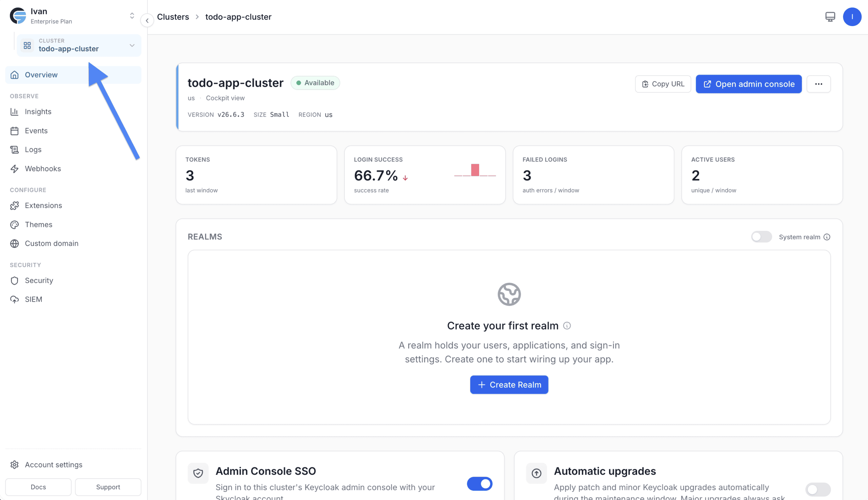Disable the Admin Console SSO toggle
The image size is (868, 500).
pyautogui.click(x=479, y=483)
